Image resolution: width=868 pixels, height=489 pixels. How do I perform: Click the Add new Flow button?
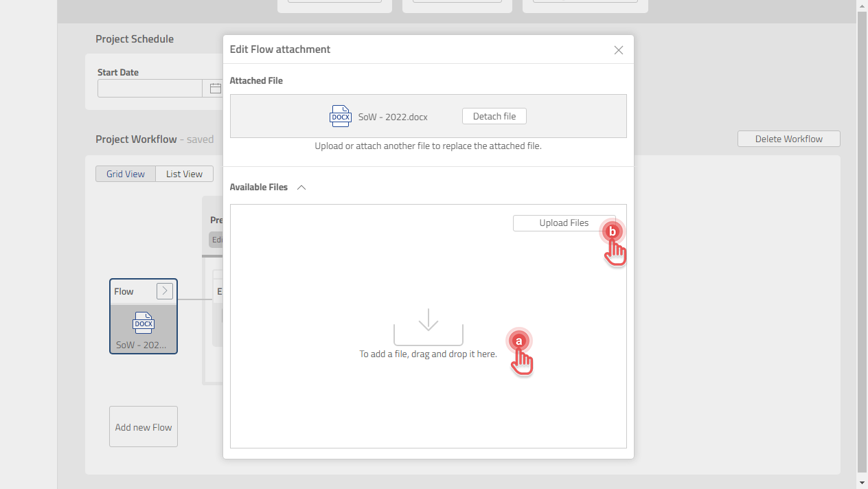click(143, 427)
